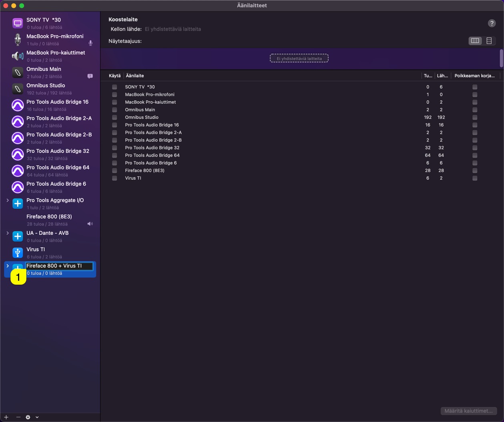This screenshot has height=422, width=504.
Task: Click the Fireface 800 + Virus TI name field
Action: click(59, 266)
